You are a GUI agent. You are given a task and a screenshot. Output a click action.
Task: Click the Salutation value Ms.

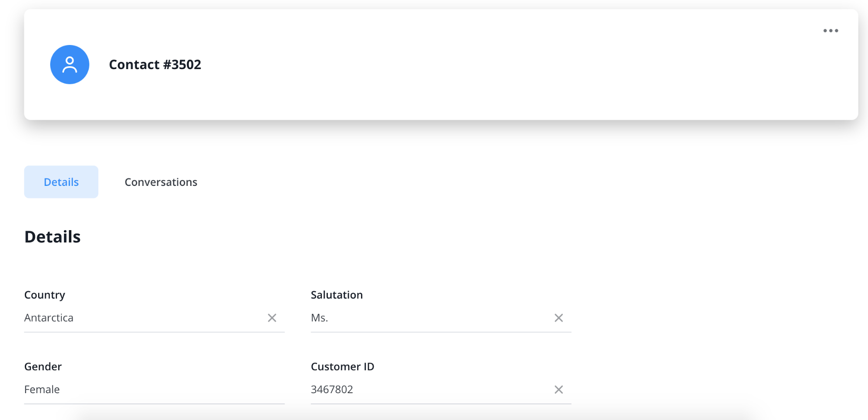coord(319,317)
